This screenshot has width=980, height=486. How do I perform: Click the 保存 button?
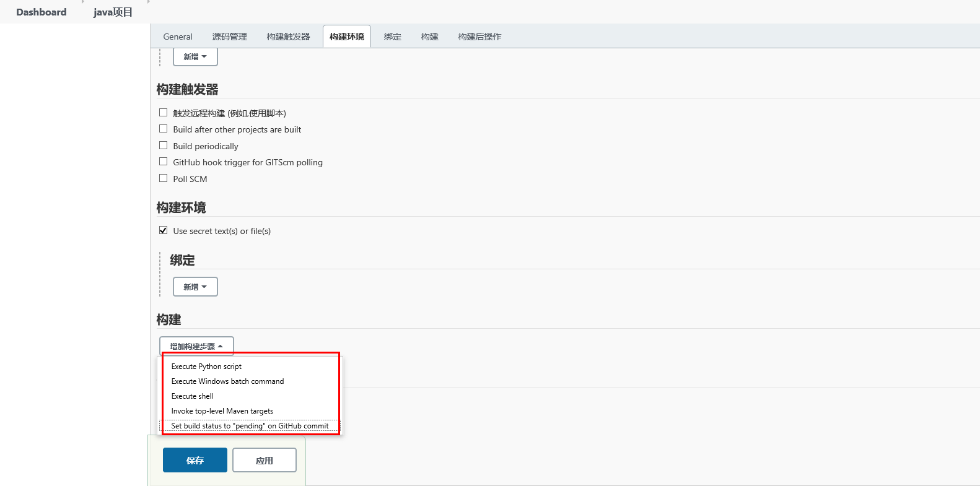point(195,460)
